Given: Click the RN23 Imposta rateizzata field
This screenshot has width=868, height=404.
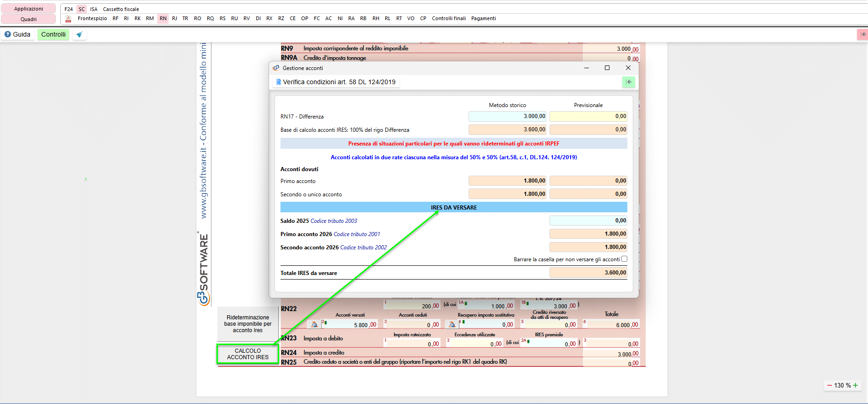Looking at the screenshot, I should click(x=412, y=343).
